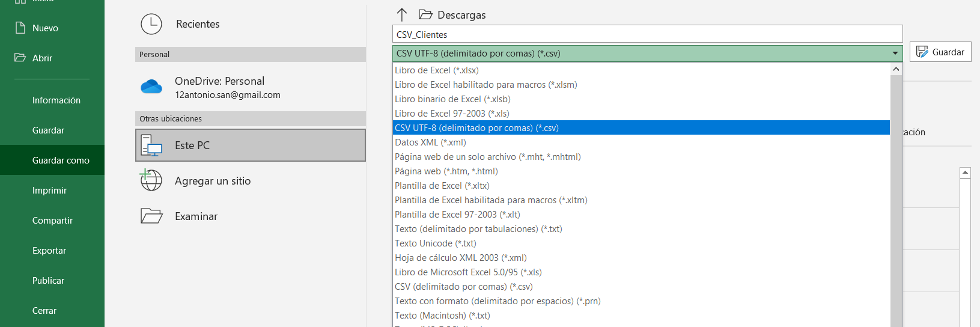Viewport: 980px width, 327px height.
Task: Click the Examinar folder icon
Action: [151, 216]
